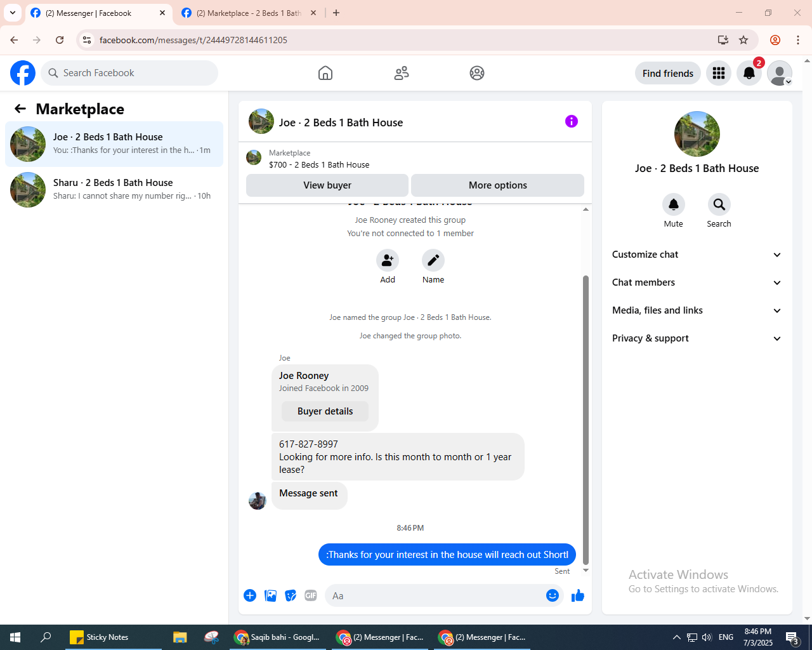Select the phone number 617-827-8997 message
The image size is (812, 650).
coord(308,444)
